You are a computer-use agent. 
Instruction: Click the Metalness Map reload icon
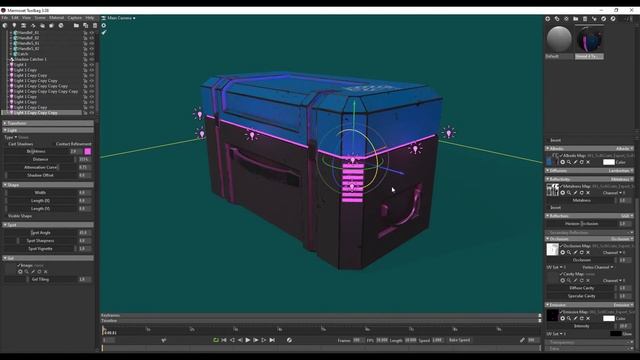(x=582, y=193)
